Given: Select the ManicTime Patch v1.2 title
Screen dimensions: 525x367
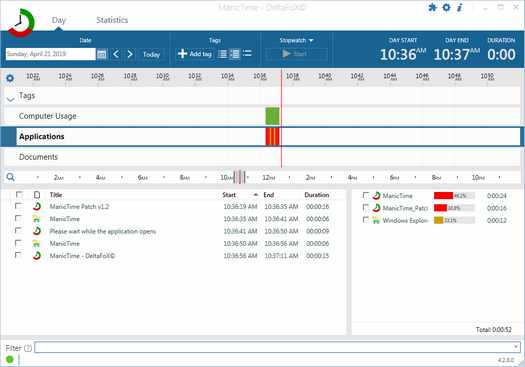Looking at the screenshot, I should (79, 207).
